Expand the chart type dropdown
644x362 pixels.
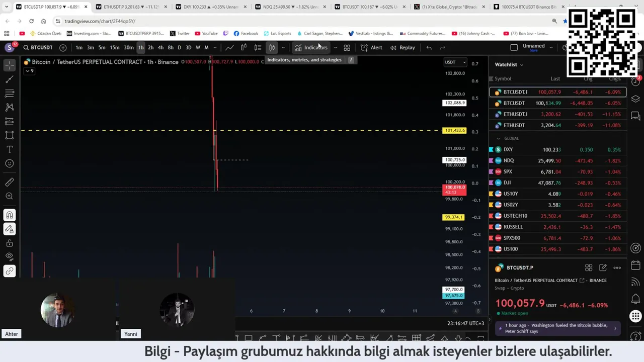tap(283, 47)
